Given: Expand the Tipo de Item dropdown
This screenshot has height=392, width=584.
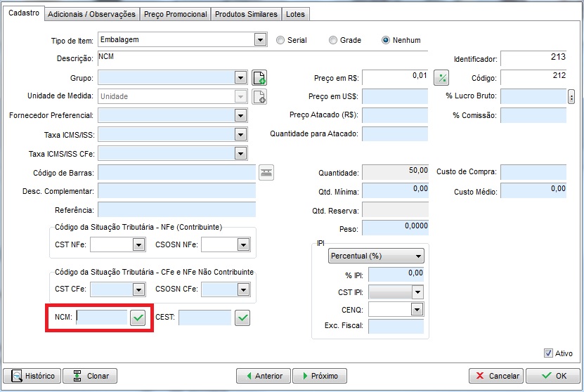Looking at the screenshot, I should [x=260, y=40].
